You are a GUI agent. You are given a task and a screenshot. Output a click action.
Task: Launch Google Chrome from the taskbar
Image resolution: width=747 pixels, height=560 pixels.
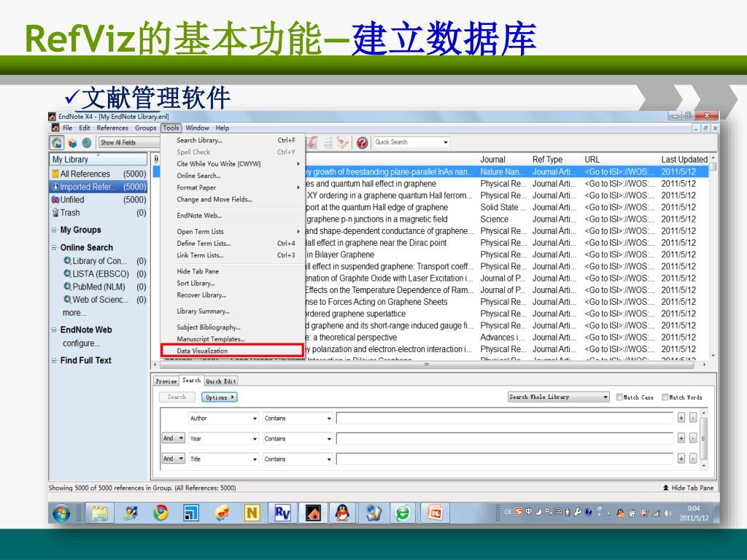pos(160,513)
